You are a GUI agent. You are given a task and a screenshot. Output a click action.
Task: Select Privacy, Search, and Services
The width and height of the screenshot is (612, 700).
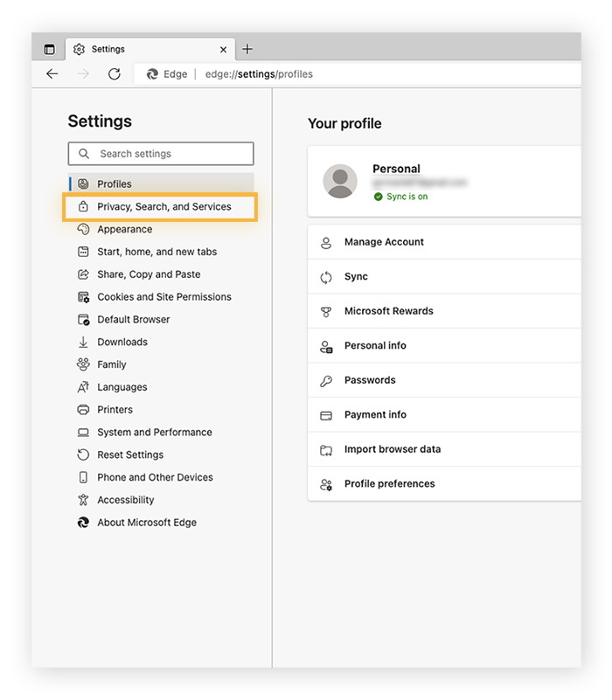coord(160,206)
